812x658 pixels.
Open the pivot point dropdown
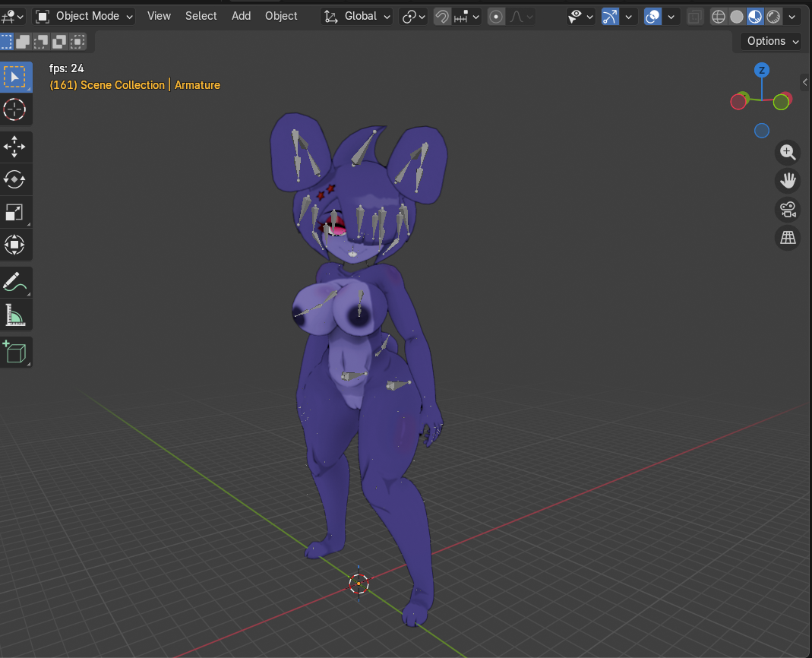[x=413, y=17]
